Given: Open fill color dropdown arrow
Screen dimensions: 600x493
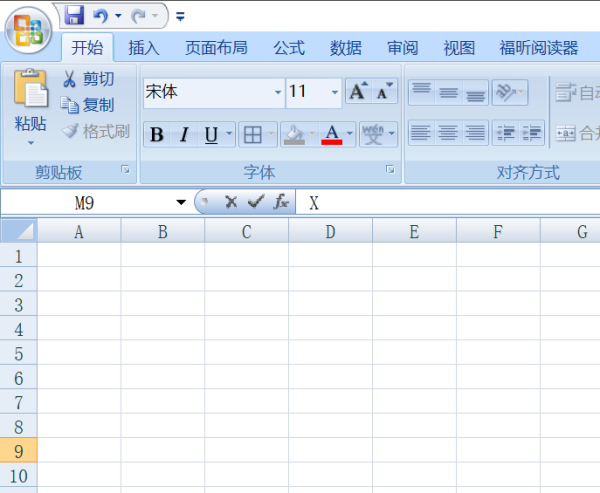Looking at the screenshot, I should [312, 134].
